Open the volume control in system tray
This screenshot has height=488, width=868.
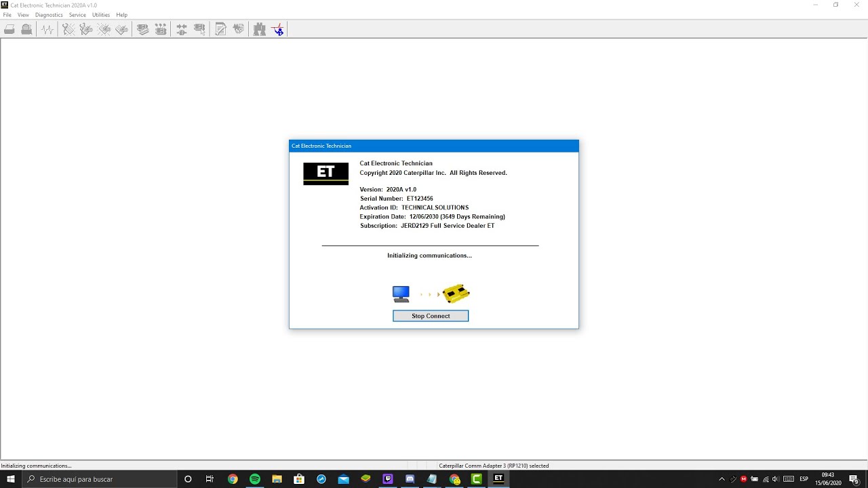tap(776, 479)
